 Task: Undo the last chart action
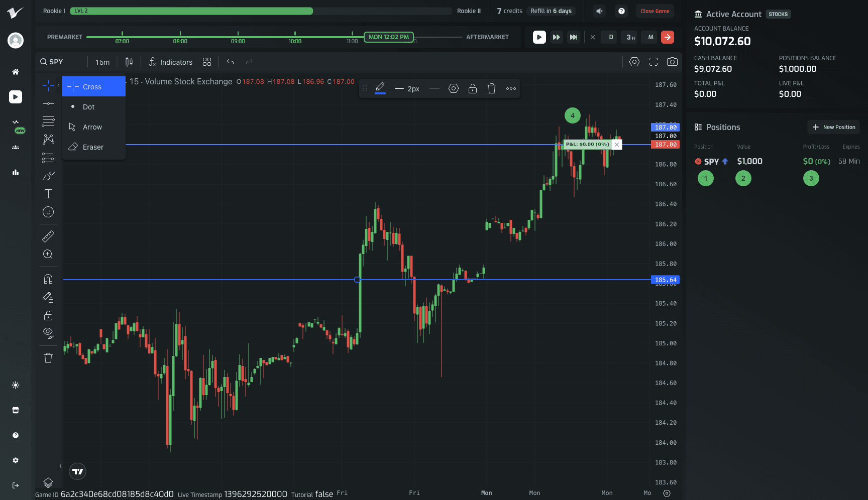[231, 62]
